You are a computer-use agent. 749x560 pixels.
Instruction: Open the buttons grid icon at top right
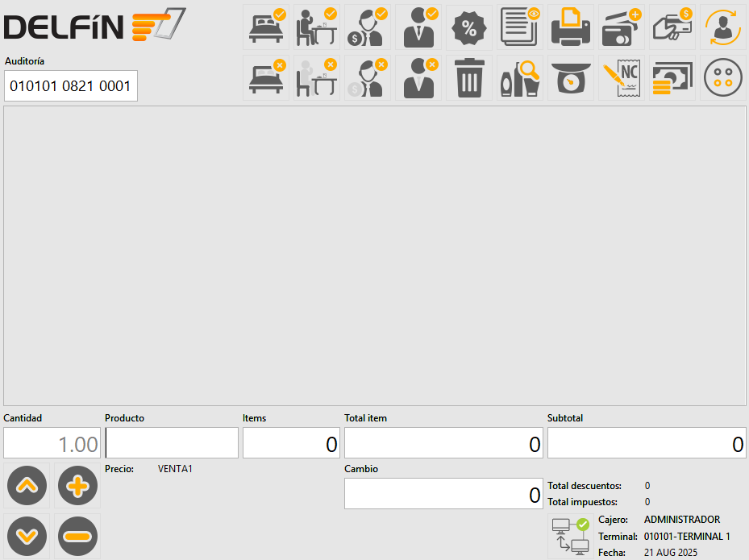point(723,77)
